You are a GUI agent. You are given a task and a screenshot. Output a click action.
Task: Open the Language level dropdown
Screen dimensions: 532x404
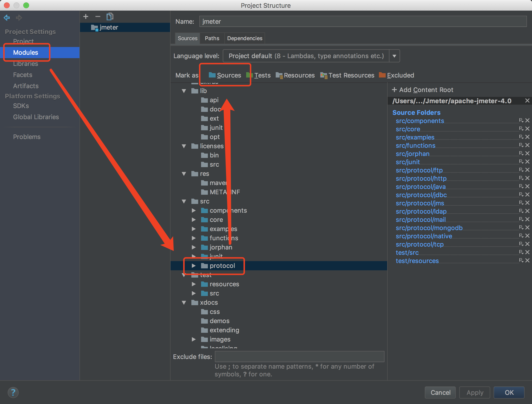click(x=394, y=56)
